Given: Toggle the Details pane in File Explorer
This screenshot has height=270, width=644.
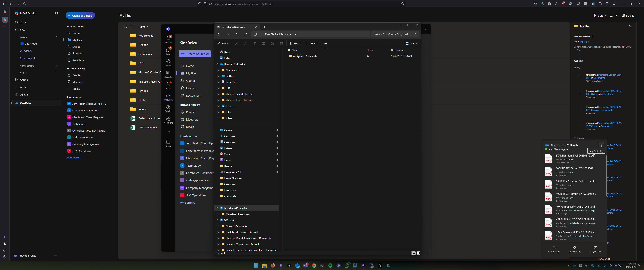Looking at the screenshot, I should point(411,43).
